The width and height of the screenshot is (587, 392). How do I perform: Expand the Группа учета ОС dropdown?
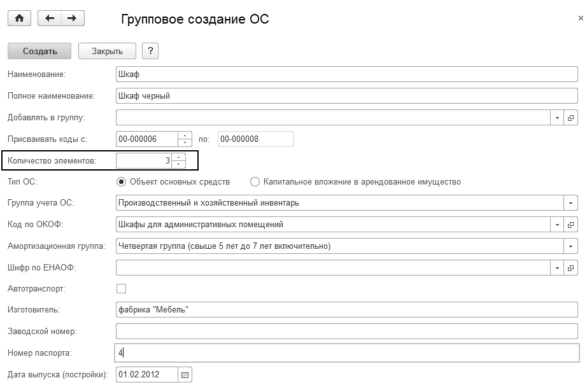(x=570, y=203)
